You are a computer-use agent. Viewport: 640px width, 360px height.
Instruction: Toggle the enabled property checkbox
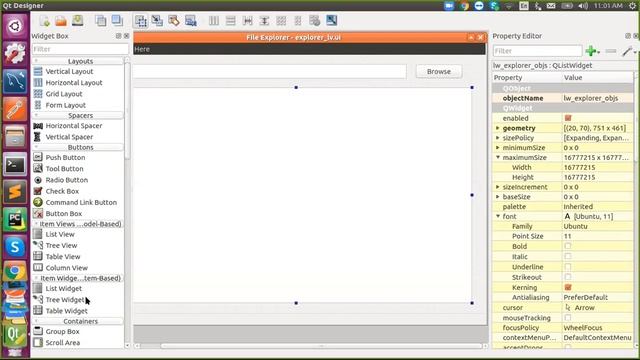point(568,118)
